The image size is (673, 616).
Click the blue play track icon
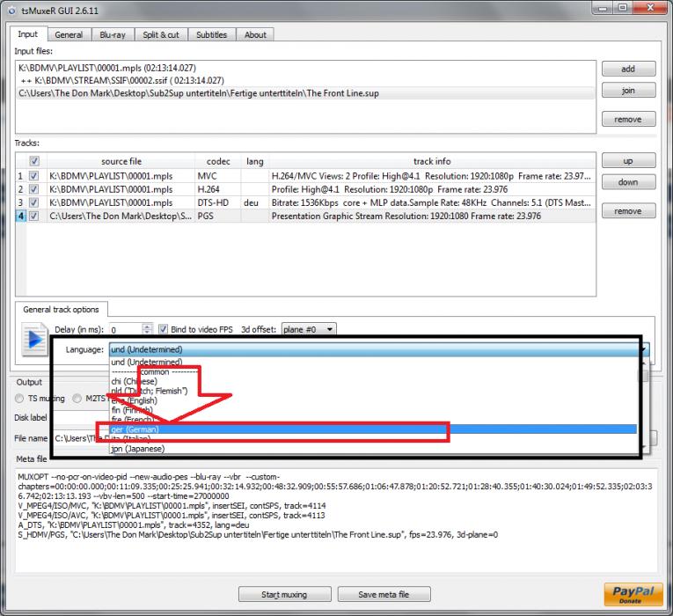[x=34, y=340]
